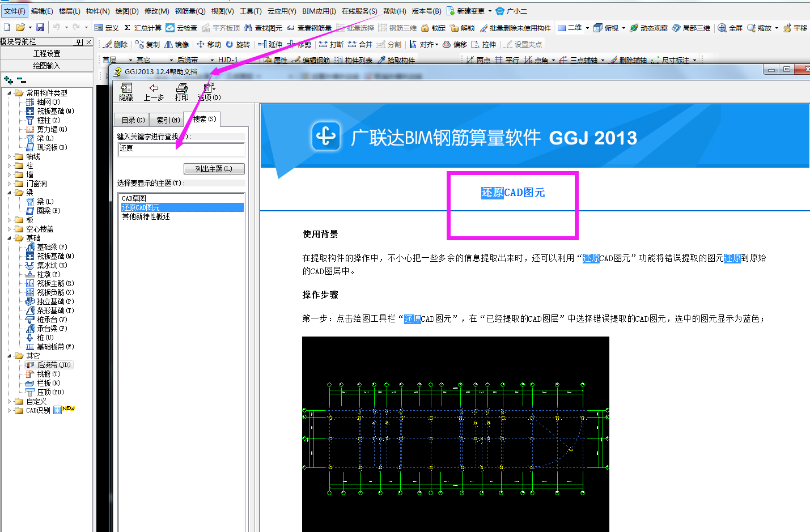Click the 锁定 lock tool

tap(433, 28)
